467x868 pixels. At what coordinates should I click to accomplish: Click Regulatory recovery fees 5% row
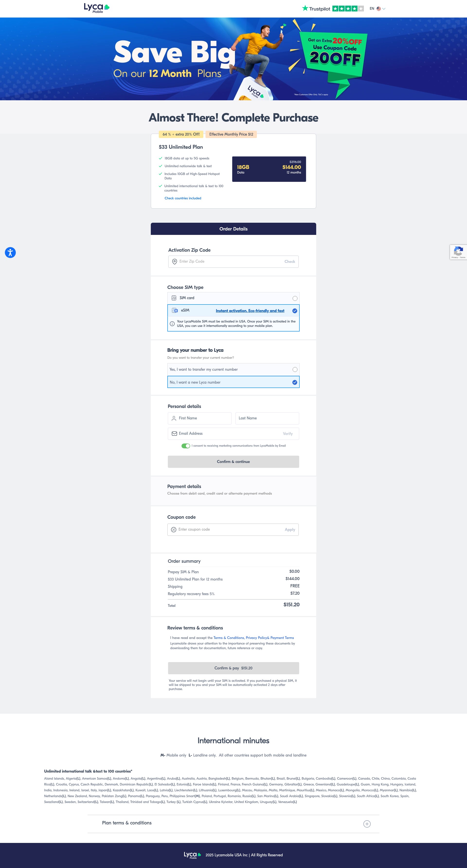coord(233,594)
